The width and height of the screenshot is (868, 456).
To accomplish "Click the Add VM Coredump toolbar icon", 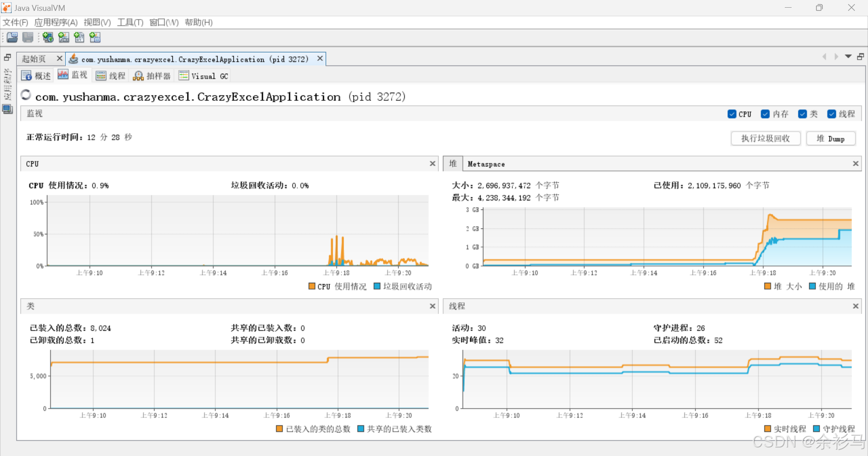I will pos(79,38).
